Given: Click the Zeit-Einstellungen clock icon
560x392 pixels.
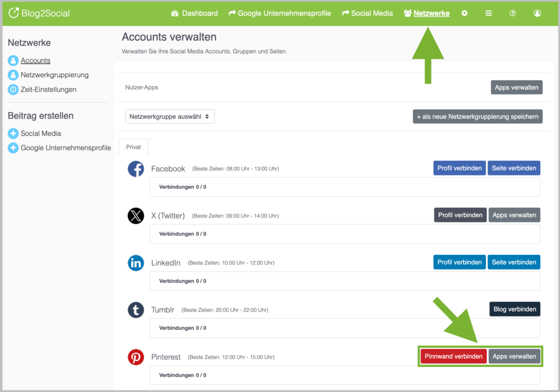Looking at the screenshot, I should click(13, 89).
